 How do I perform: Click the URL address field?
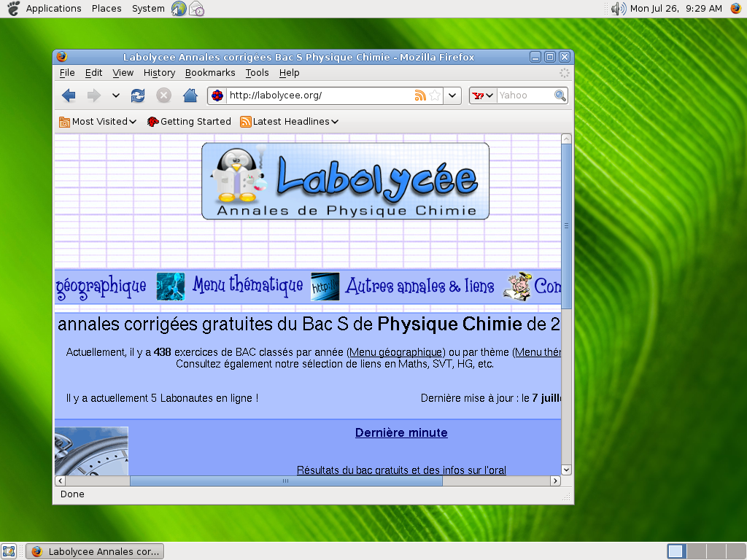point(317,96)
